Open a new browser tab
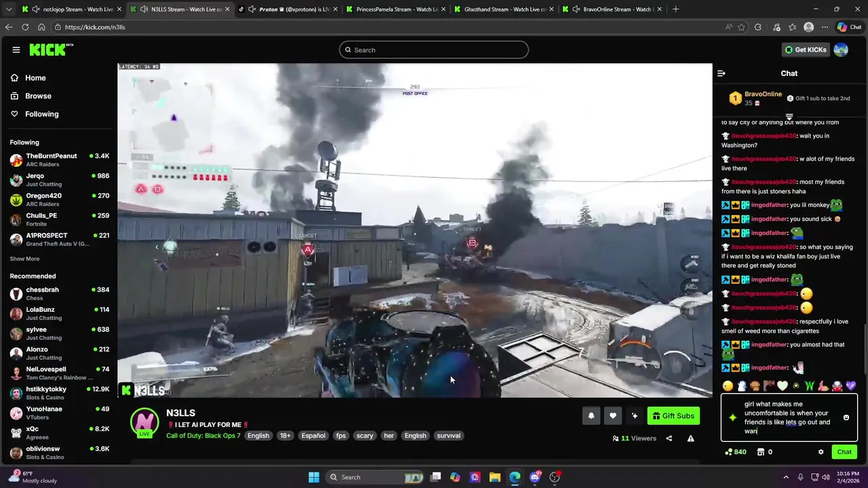The image size is (868, 488). [x=675, y=9]
